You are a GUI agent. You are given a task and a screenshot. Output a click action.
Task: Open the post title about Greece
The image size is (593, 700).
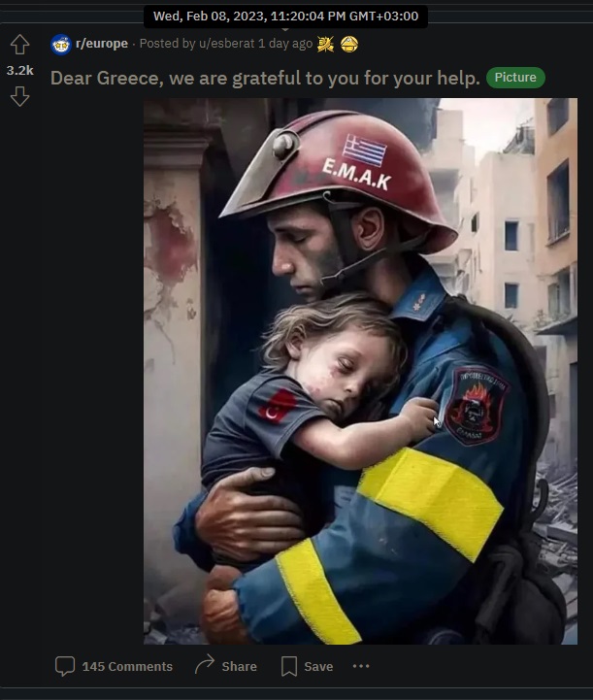[x=265, y=78]
